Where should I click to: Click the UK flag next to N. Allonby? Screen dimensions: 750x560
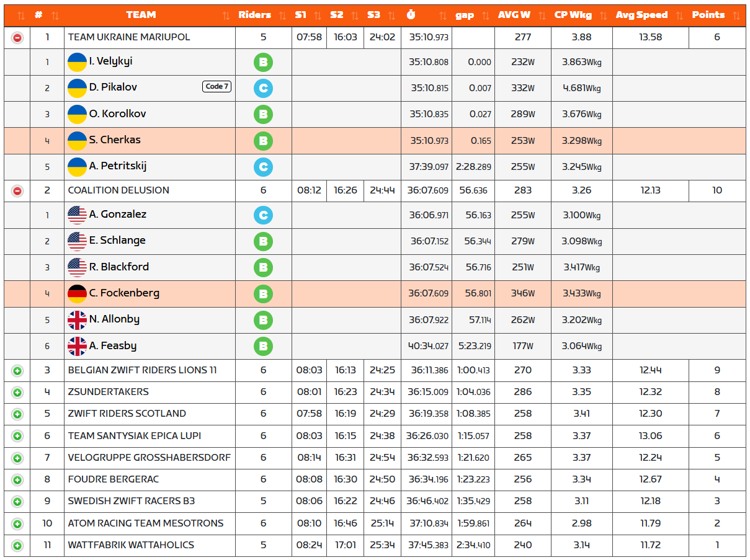(77, 320)
